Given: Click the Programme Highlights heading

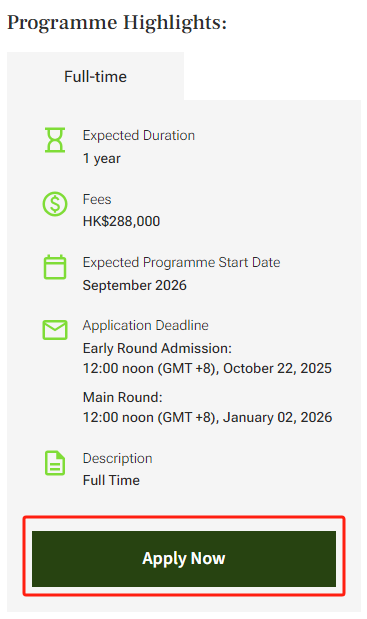Looking at the screenshot, I should 117,23.
